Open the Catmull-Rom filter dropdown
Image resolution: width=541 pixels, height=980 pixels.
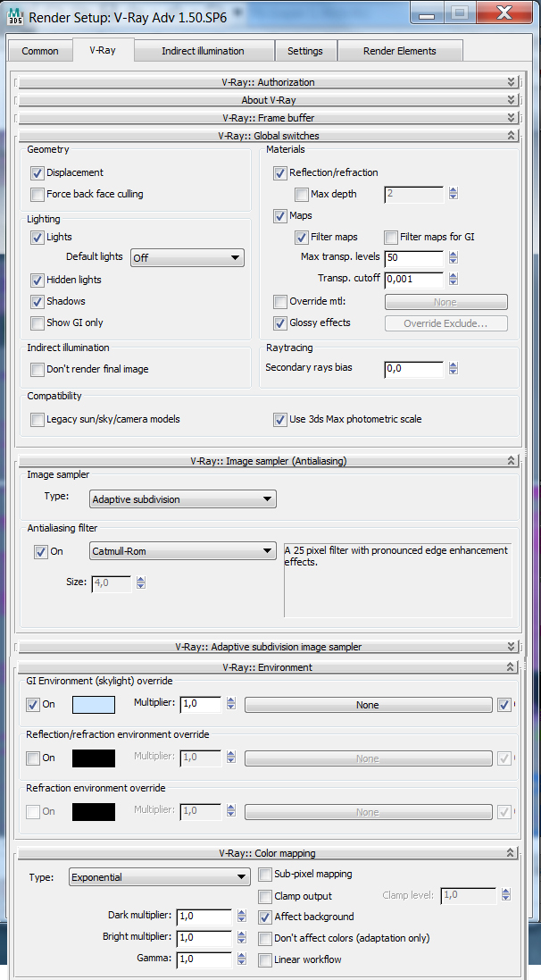tap(182, 552)
